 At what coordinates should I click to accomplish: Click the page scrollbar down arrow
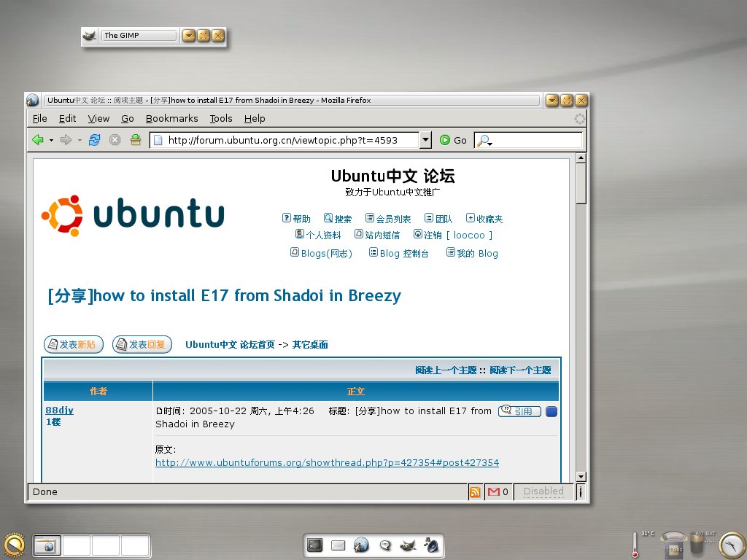[x=581, y=477]
